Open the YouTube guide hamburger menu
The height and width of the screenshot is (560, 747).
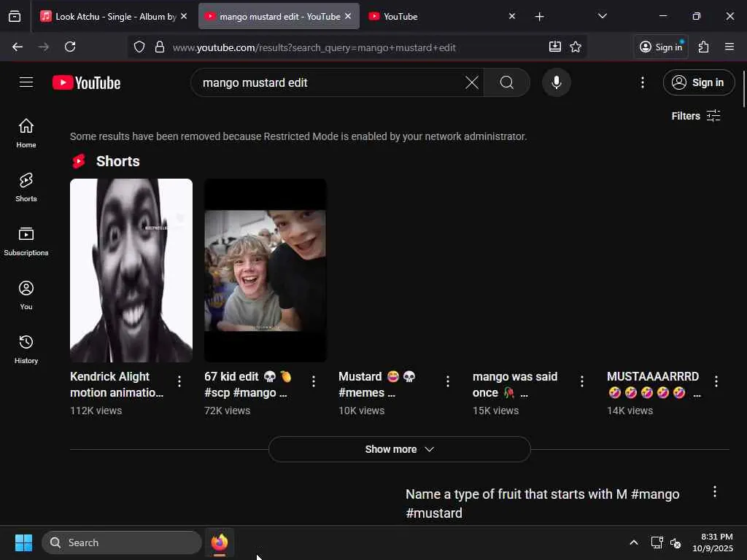pos(26,82)
